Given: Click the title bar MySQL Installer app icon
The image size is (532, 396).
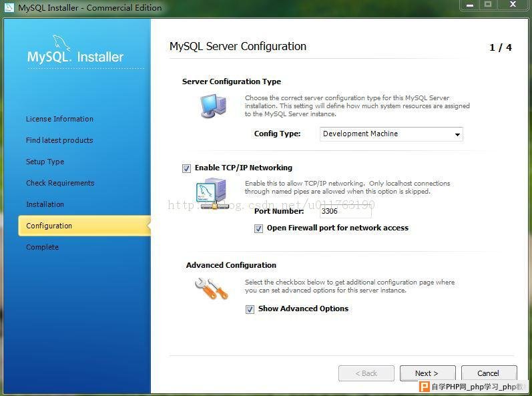Looking at the screenshot, I should pyautogui.click(x=9, y=7).
